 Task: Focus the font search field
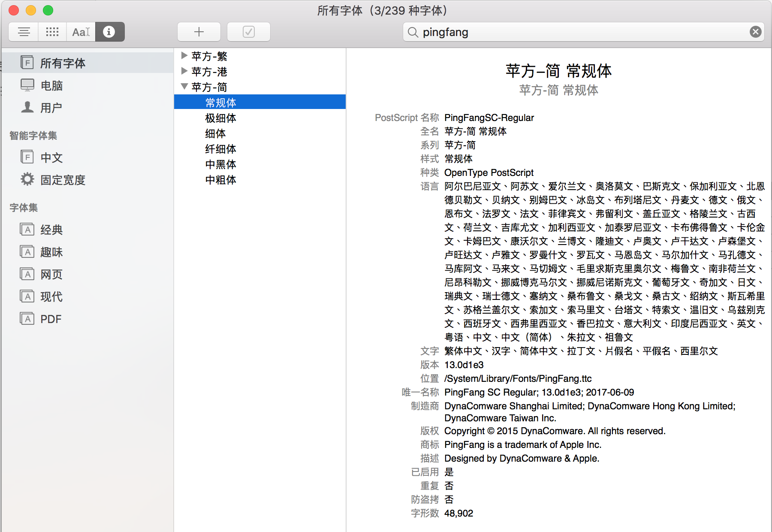click(584, 32)
